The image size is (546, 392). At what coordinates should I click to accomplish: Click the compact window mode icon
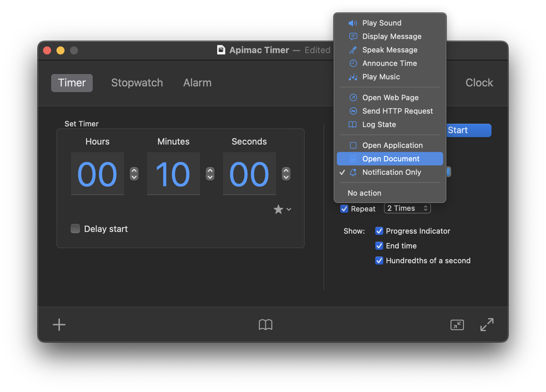point(457,325)
